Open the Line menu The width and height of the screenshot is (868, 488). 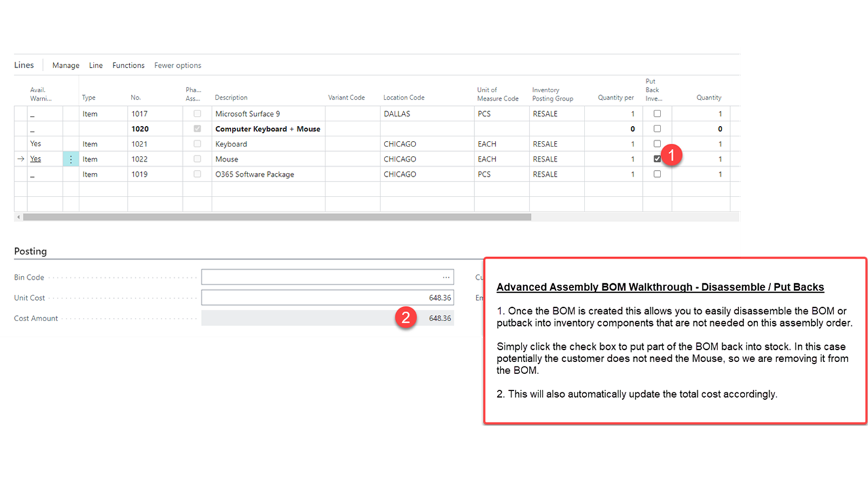coord(96,65)
